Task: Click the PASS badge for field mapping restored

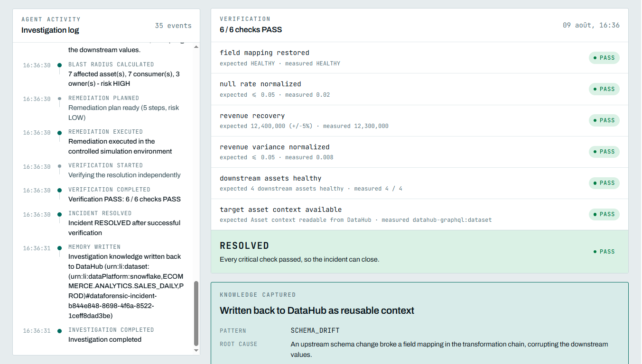Action: pos(604,58)
